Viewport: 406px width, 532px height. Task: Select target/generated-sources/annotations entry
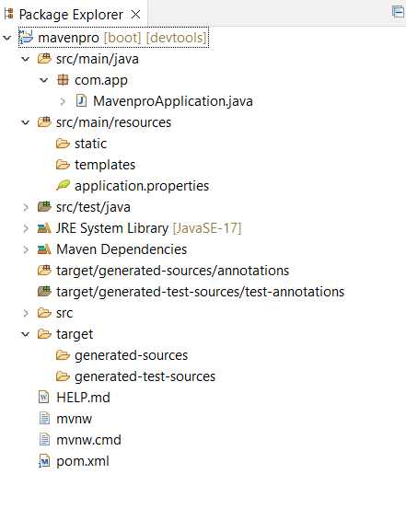point(173,271)
